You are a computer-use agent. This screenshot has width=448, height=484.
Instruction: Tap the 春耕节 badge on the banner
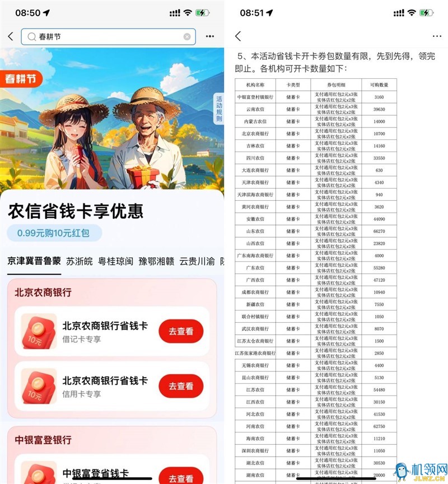(x=20, y=79)
